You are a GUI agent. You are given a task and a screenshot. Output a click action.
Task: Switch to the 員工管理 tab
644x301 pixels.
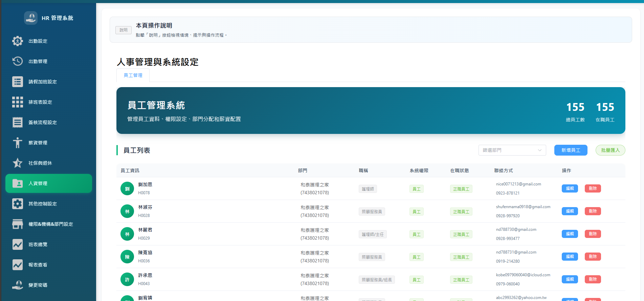133,75
